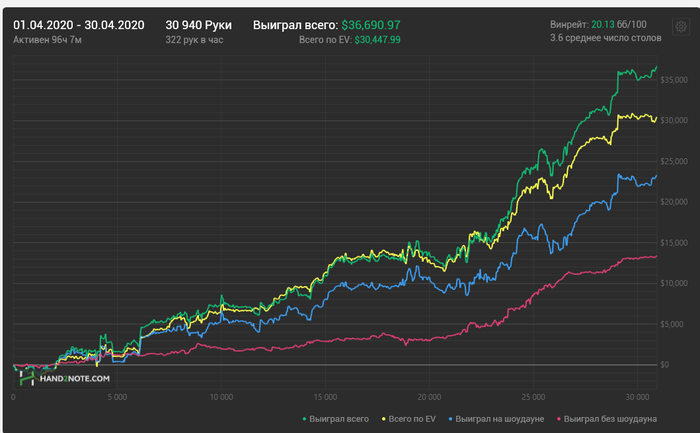This screenshot has width=700, height=433.
Task: Click the $35,000 y-axis label
Action: pyautogui.click(x=674, y=80)
